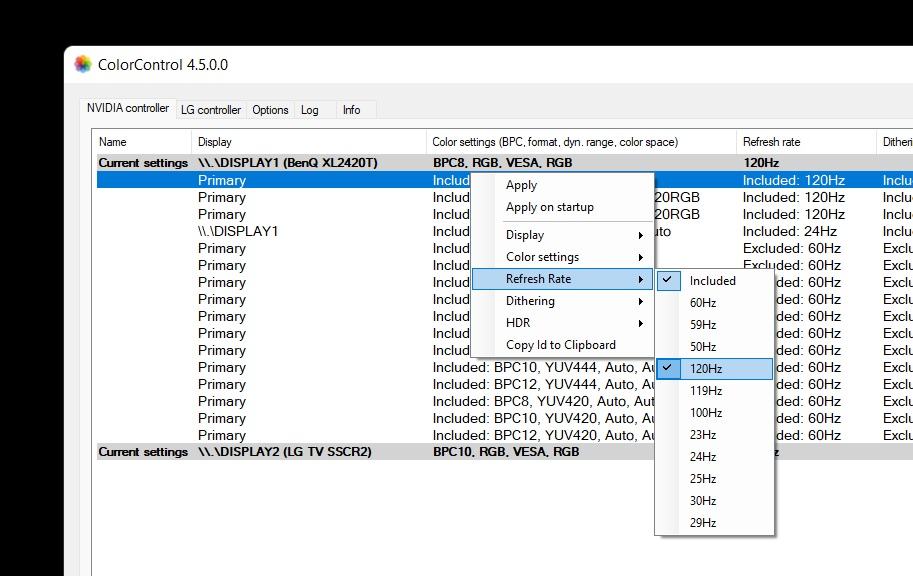Select 119Hz refresh rate
The width and height of the screenshot is (913, 576).
[714, 391]
